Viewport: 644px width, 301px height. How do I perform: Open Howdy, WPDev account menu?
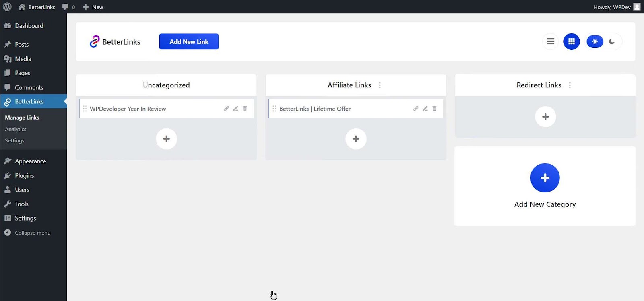[617, 7]
